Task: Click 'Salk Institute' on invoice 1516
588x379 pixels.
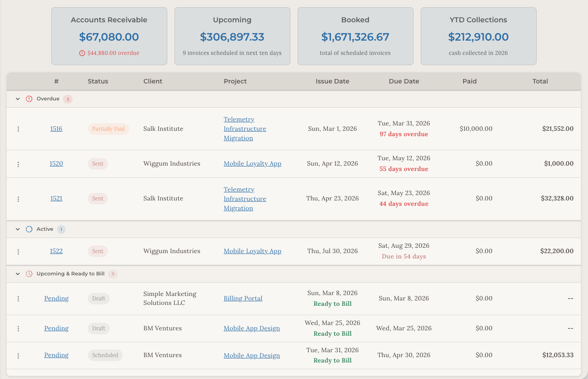Action: pos(163,129)
